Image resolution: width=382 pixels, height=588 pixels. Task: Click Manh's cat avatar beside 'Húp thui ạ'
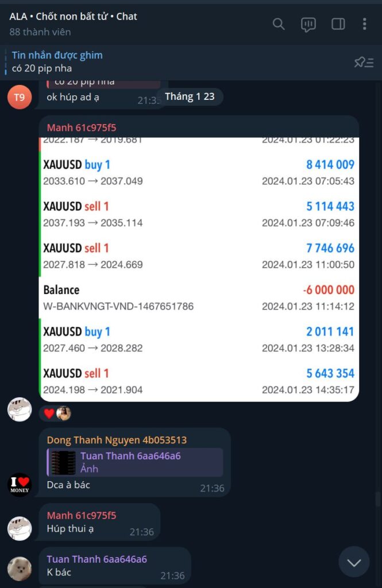[20, 528]
